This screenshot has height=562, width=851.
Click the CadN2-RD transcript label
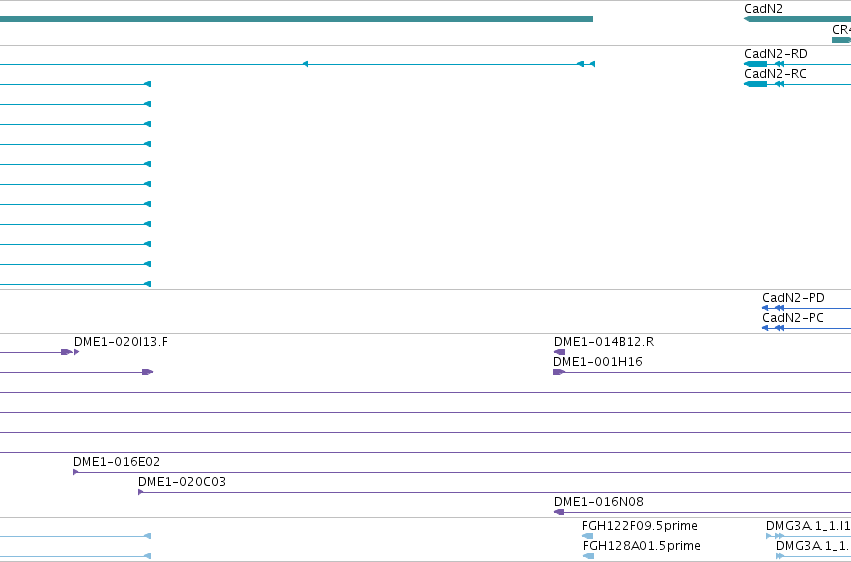776,54
